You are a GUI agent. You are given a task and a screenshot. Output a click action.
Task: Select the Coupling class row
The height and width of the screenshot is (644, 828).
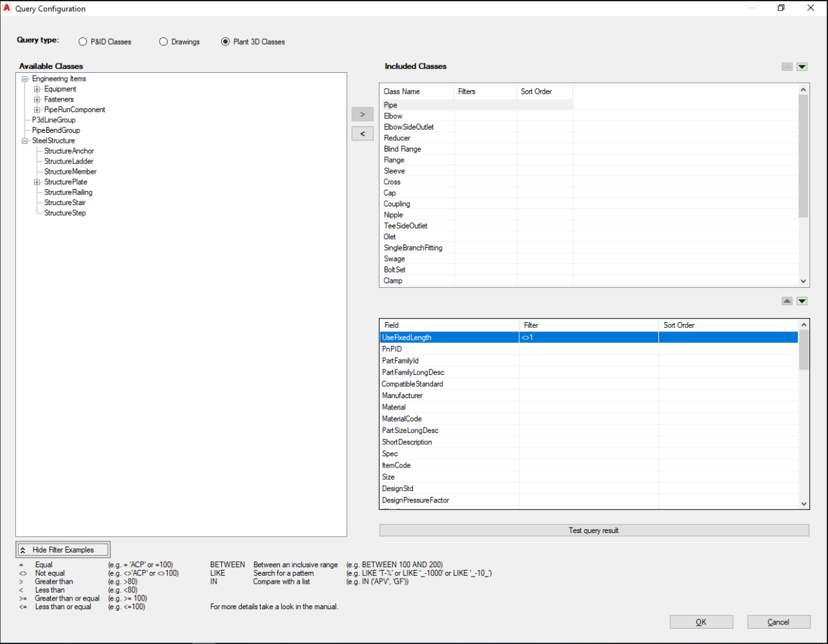(x=588, y=204)
